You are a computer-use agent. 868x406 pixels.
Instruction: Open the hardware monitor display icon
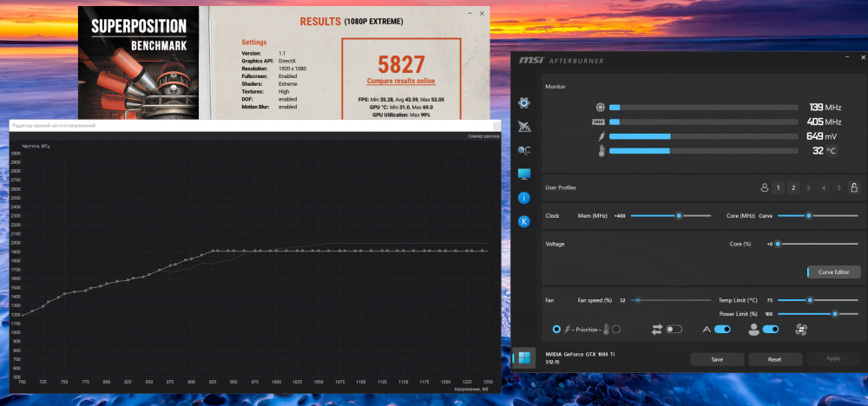[524, 174]
